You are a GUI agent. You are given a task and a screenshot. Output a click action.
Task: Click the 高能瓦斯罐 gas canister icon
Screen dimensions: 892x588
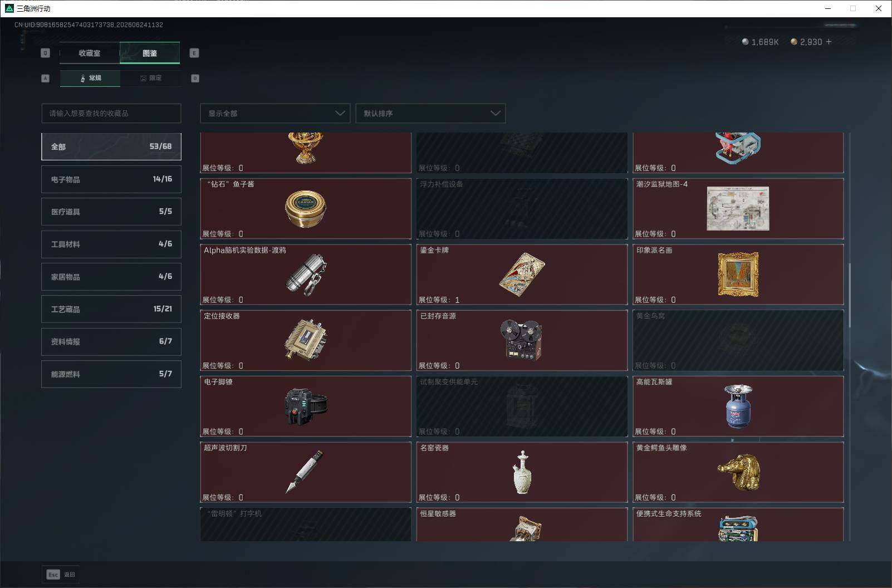pyautogui.click(x=738, y=406)
